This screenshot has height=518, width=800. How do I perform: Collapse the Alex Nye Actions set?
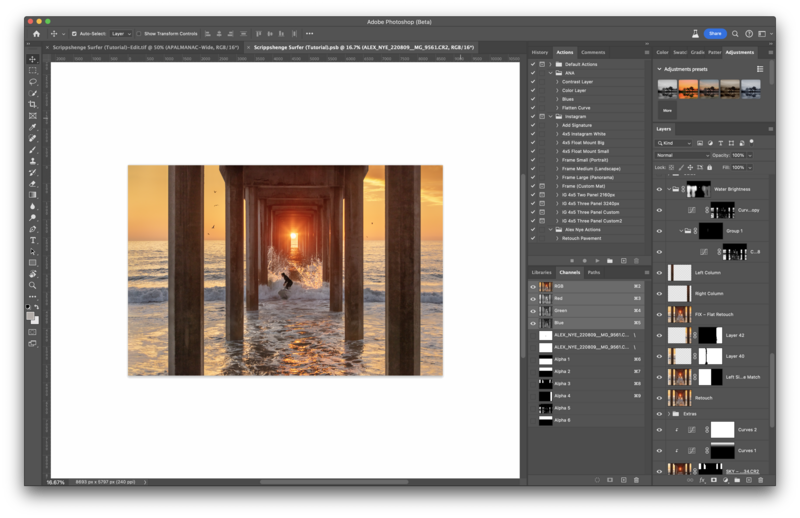(551, 230)
